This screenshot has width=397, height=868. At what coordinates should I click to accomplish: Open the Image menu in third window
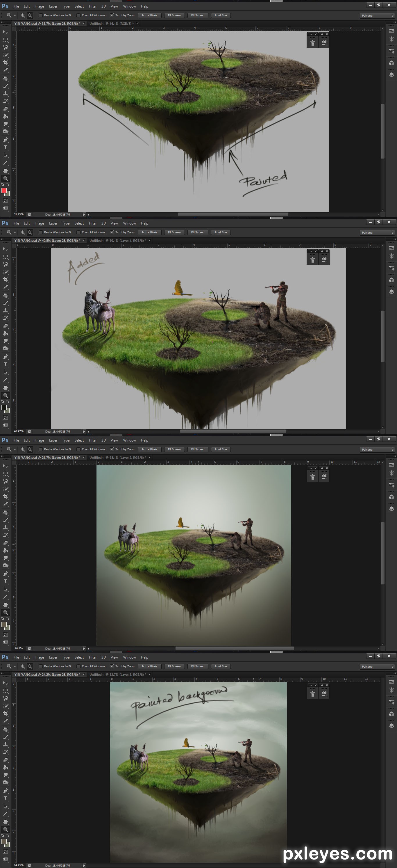(x=39, y=440)
